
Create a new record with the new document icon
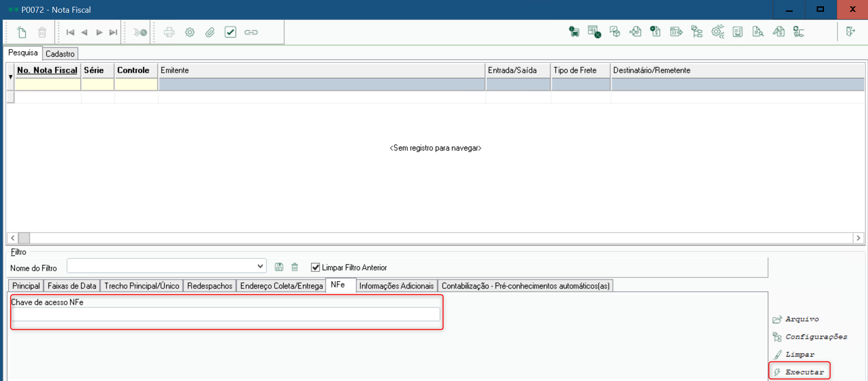(22, 32)
